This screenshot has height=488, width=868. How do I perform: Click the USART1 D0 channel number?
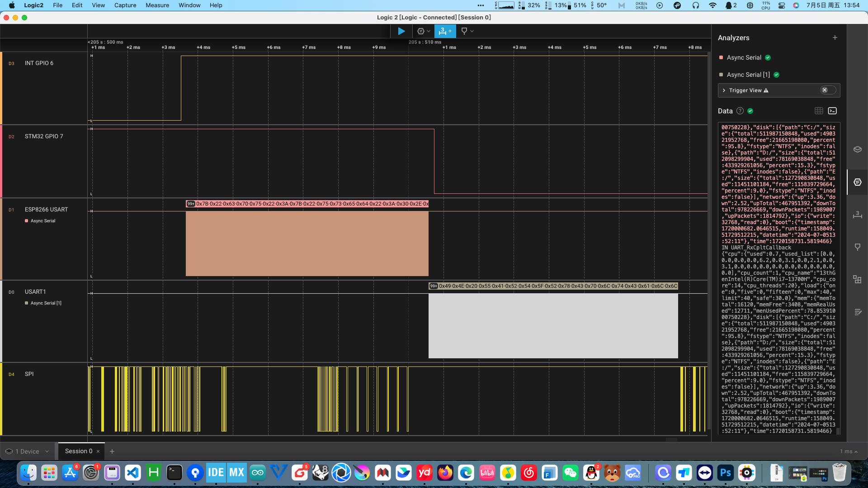pos(11,292)
